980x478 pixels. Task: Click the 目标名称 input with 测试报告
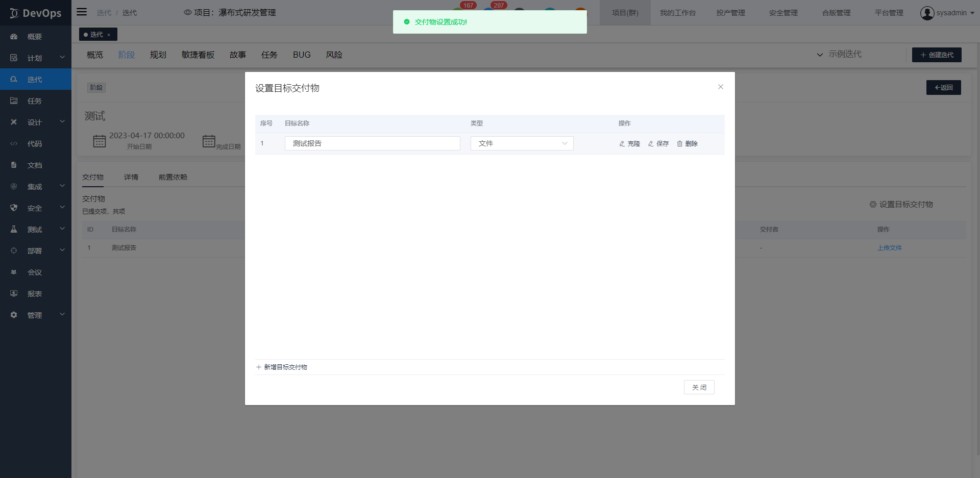373,143
